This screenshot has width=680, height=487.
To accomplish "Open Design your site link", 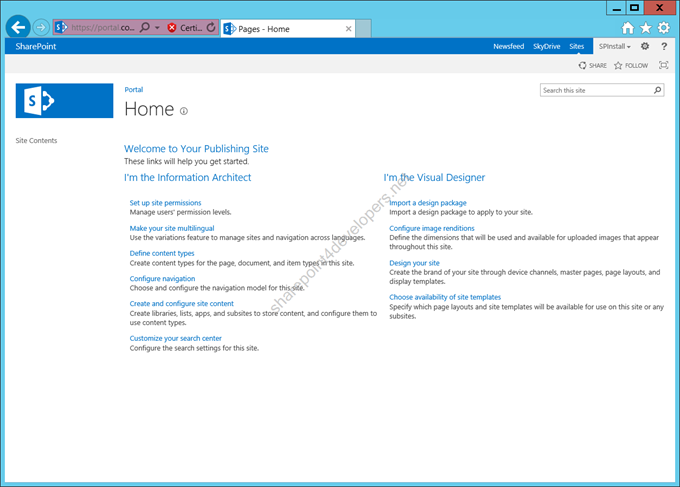I will 414,263.
